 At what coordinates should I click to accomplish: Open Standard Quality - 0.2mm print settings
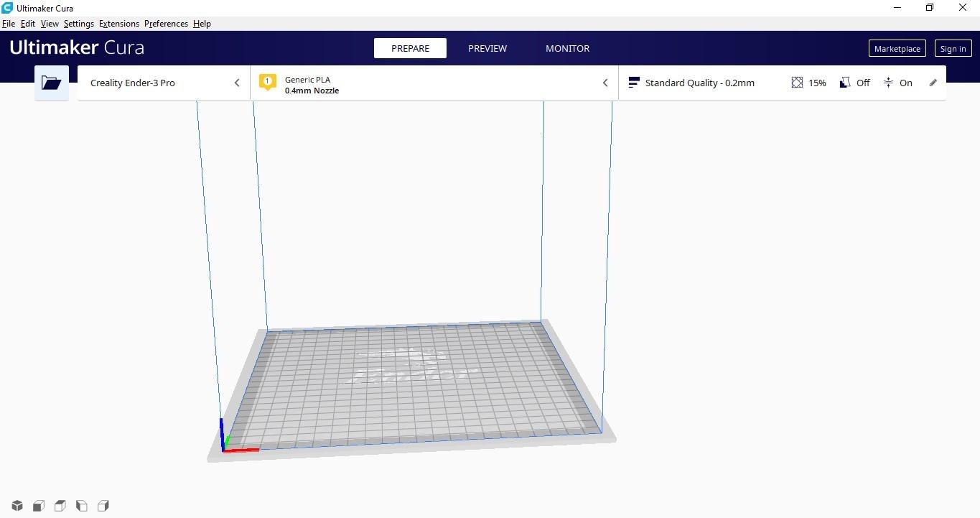[782, 83]
